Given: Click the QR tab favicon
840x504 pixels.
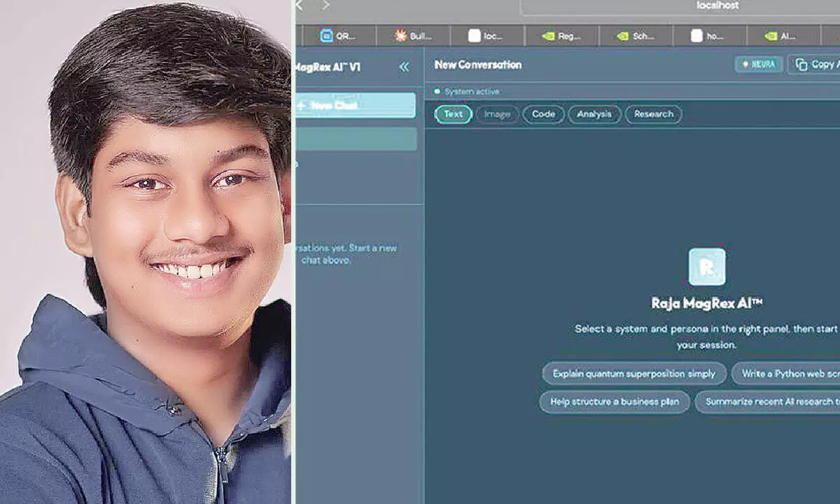Looking at the screenshot, I should point(326,36).
